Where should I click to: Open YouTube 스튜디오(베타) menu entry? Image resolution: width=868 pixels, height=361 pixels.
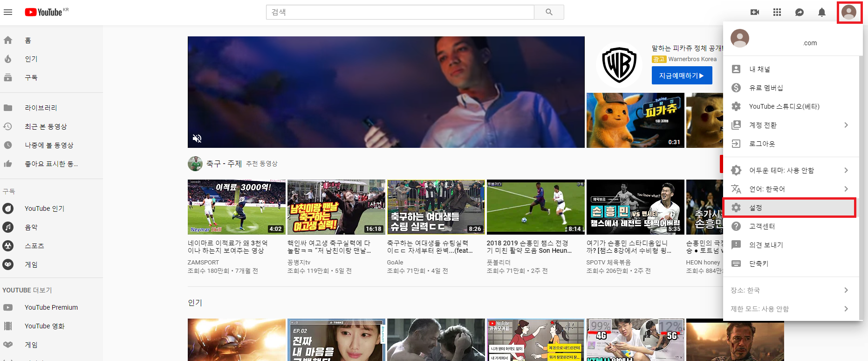[791, 106]
